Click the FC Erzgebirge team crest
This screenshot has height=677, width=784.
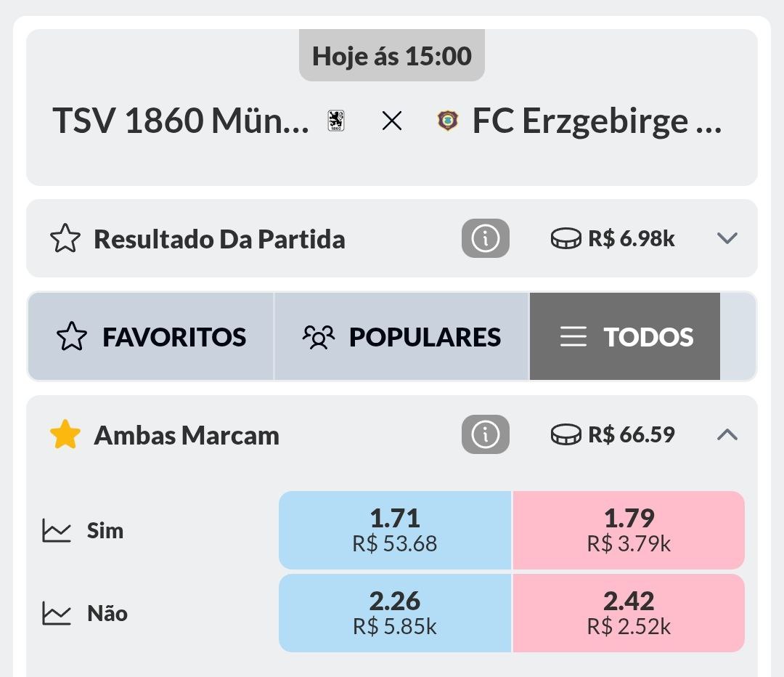[x=448, y=121]
